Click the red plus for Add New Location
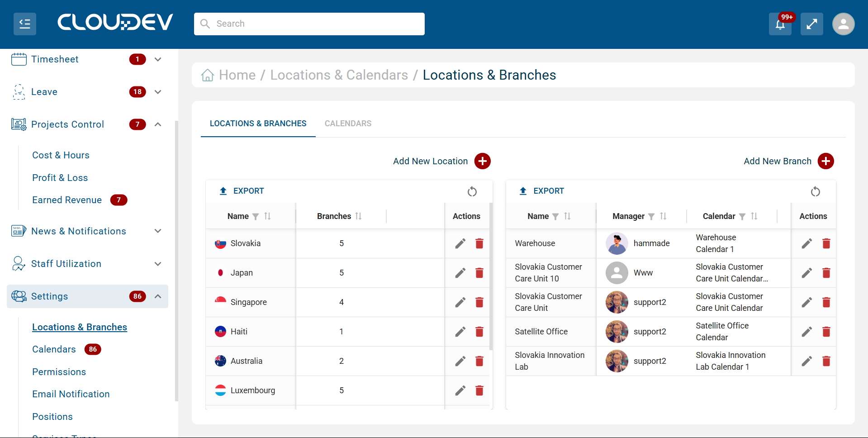Image resolution: width=868 pixels, height=438 pixels. click(483, 161)
